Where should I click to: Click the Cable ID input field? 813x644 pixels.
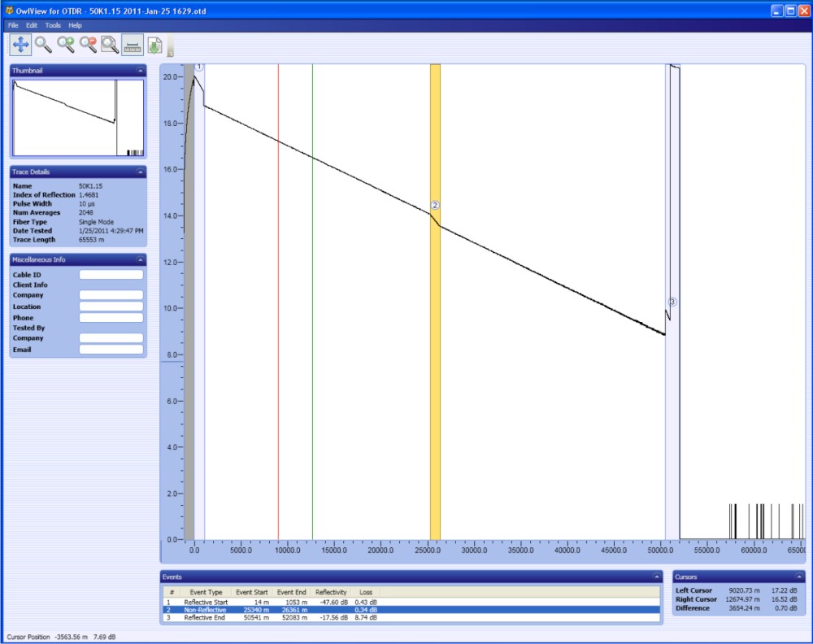[x=111, y=275]
